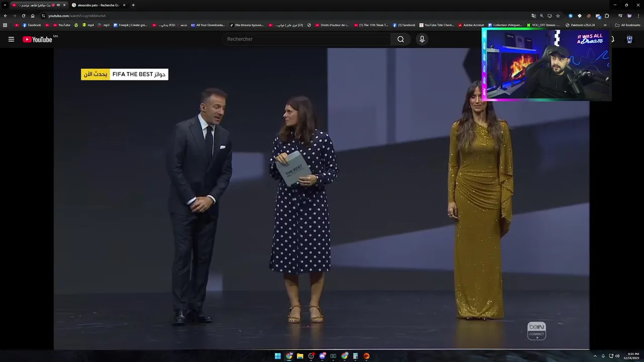Screen dimensions: 644x362
Task: Show hidden system tray icons
Action: pyautogui.click(x=595, y=356)
